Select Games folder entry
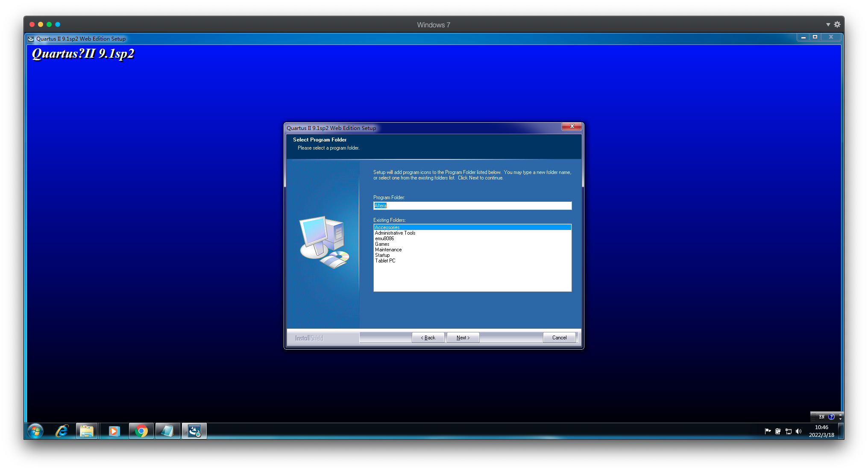Image resolution: width=868 pixels, height=471 pixels. (472, 244)
